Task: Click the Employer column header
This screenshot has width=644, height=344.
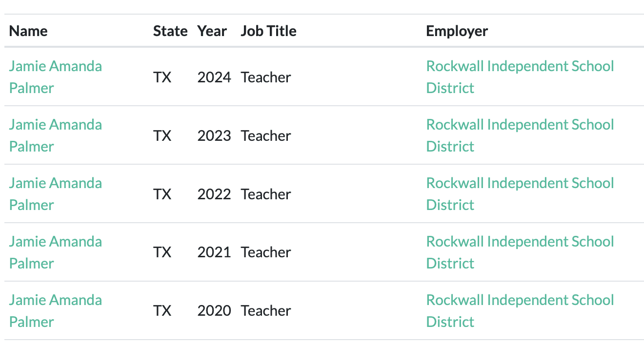Action: click(457, 31)
